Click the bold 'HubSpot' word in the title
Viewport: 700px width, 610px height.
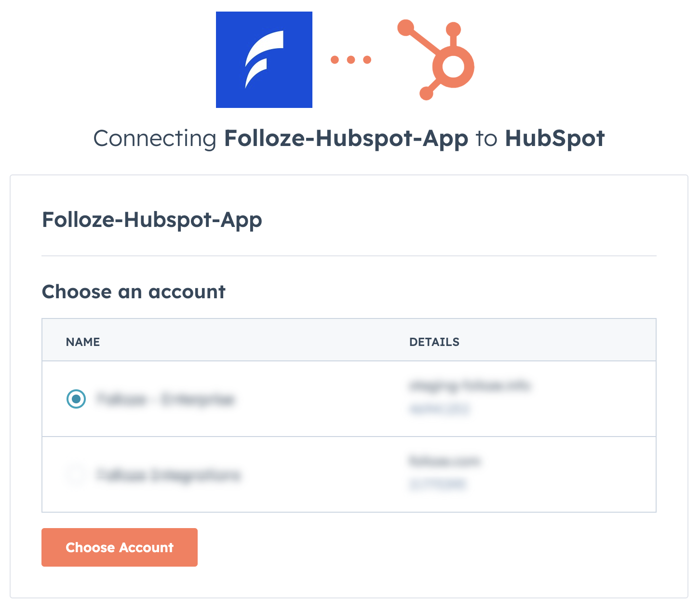[x=554, y=139]
